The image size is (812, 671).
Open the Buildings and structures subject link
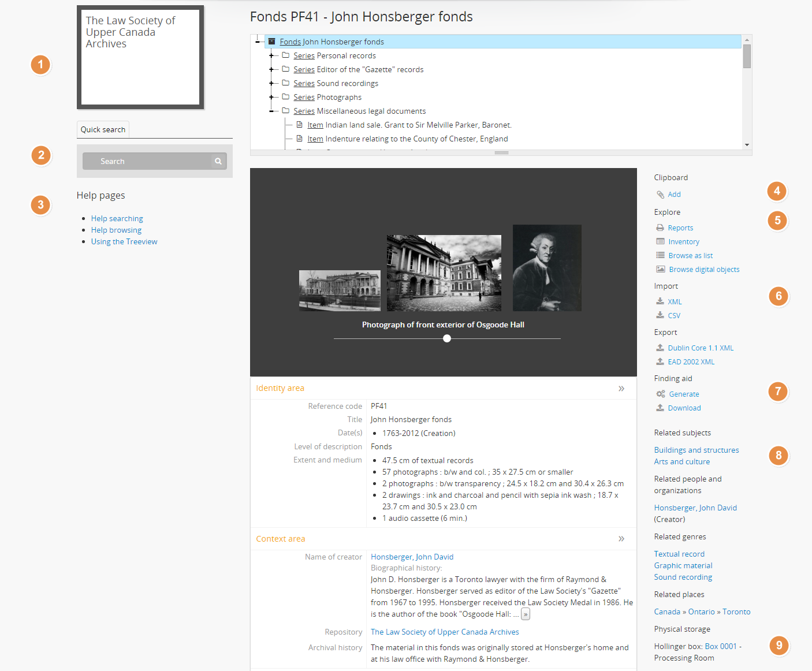(696, 450)
